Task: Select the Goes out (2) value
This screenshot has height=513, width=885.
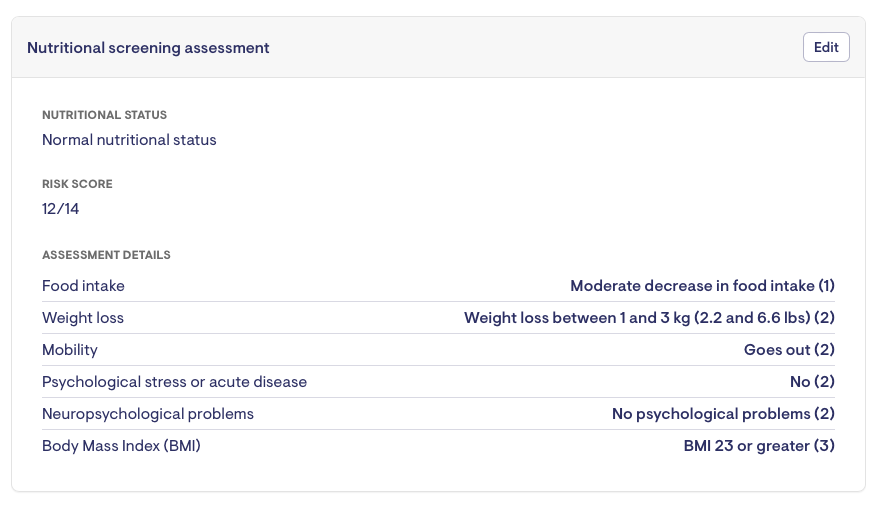Action: pyautogui.click(x=789, y=350)
